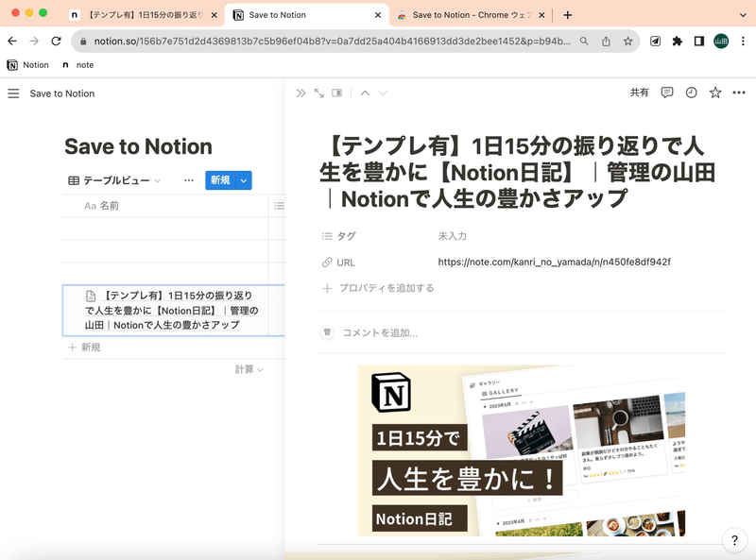Open the Chrome extensions puzzle icon

click(678, 42)
